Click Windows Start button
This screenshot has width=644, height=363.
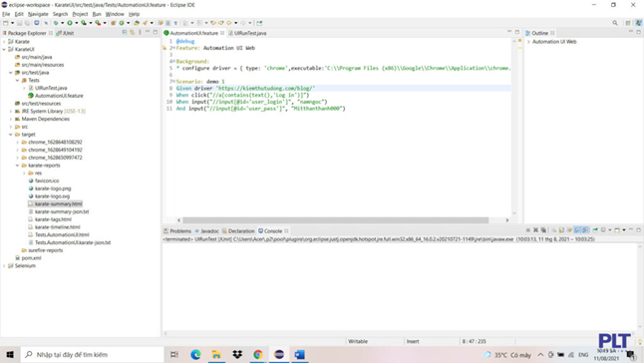(x=10, y=354)
